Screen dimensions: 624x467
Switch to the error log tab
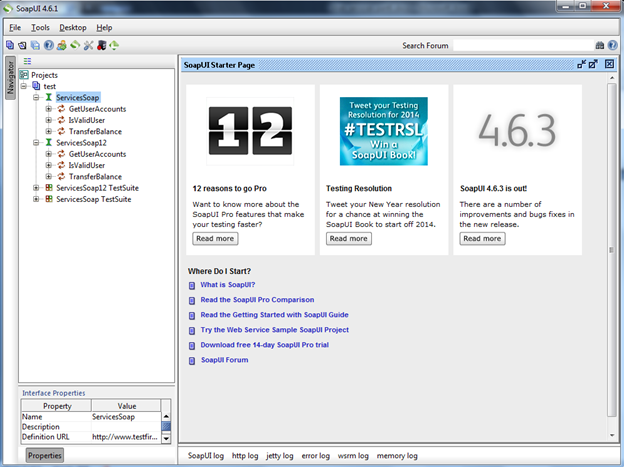coord(315,455)
